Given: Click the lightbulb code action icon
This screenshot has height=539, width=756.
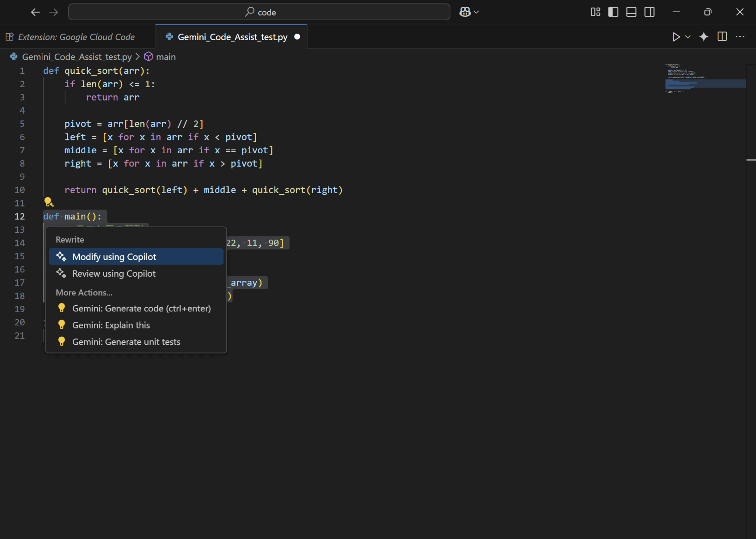Looking at the screenshot, I should [49, 202].
